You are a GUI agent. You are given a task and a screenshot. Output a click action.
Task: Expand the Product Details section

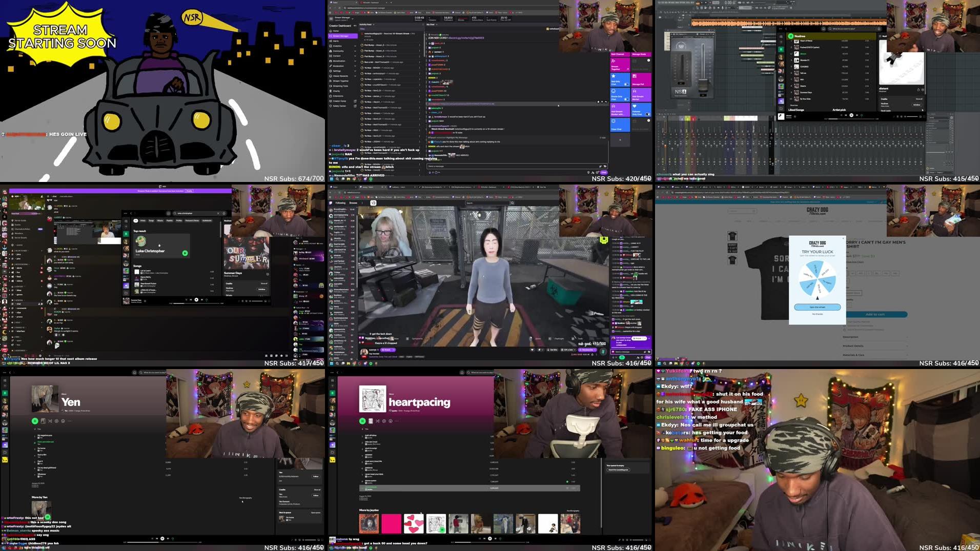(853, 346)
